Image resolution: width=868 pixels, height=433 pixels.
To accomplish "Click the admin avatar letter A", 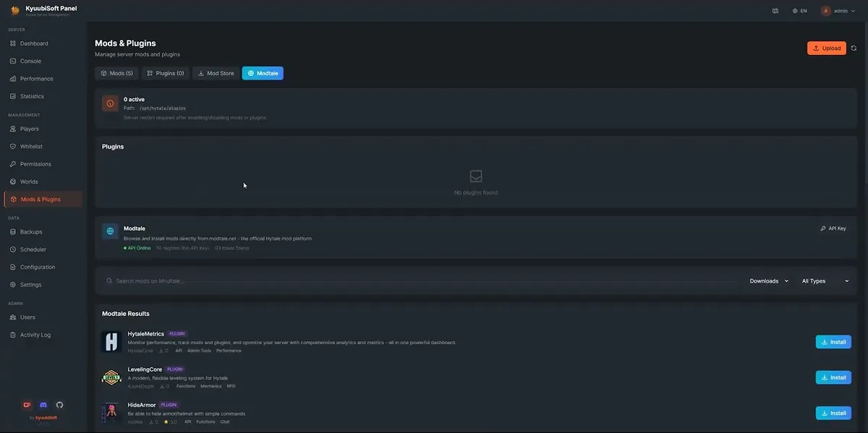I will point(825,11).
